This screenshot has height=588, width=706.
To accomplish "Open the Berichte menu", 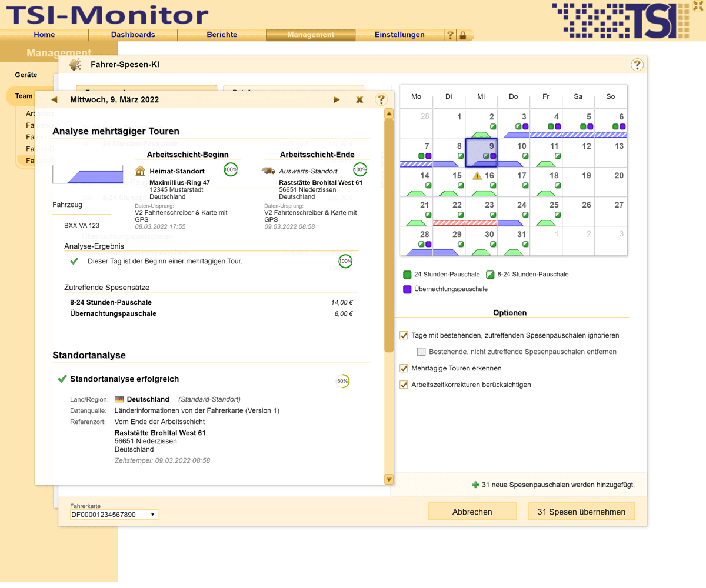I will click(222, 35).
